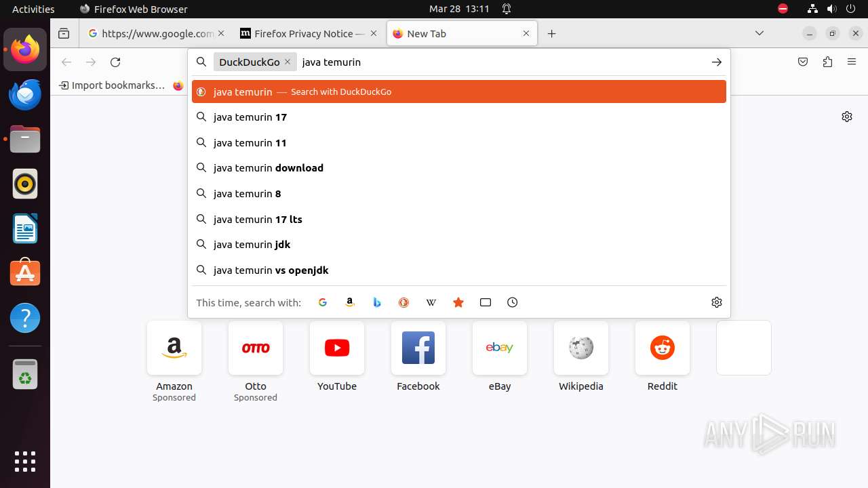This screenshot has height=488, width=868.
Task: Go forward one page
Action: [91, 62]
